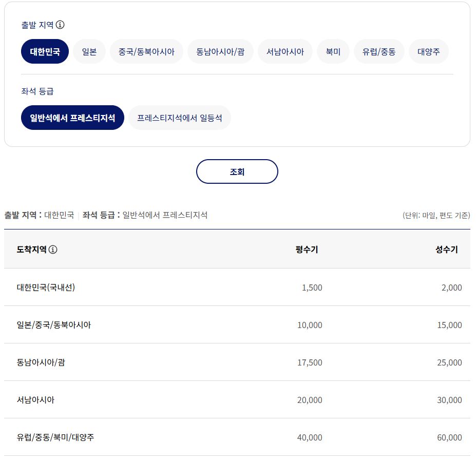Select the 서남아시아 departure region
Viewport: 476px width, 461px height.
tap(285, 51)
